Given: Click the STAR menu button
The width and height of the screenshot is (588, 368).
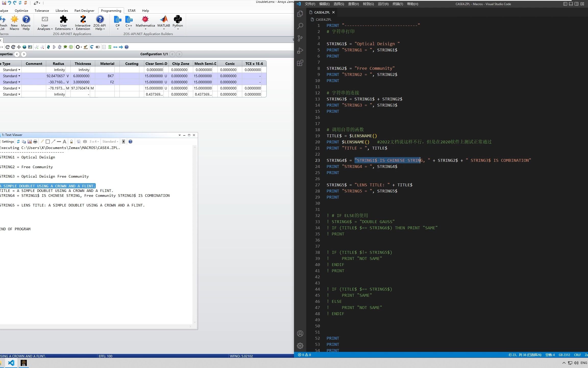Looking at the screenshot, I should tap(131, 10).
